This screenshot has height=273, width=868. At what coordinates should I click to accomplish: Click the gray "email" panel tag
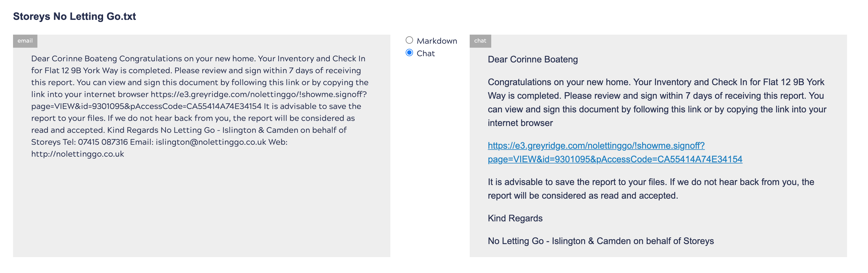pos(25,41)
